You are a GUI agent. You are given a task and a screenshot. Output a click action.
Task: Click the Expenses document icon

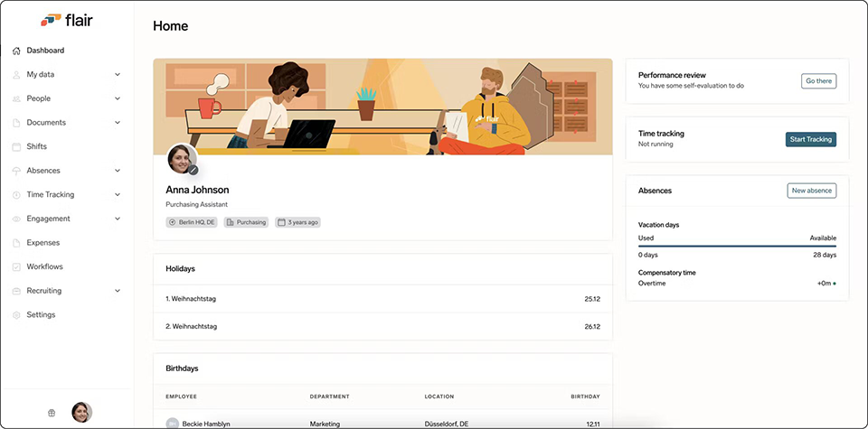coord(16,243)
